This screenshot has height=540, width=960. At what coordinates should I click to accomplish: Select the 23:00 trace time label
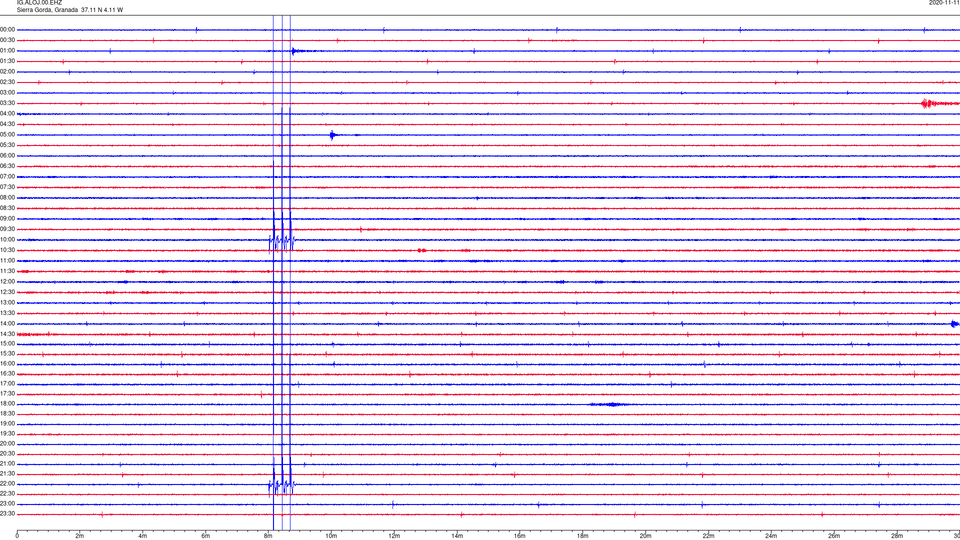click(7, 504)
